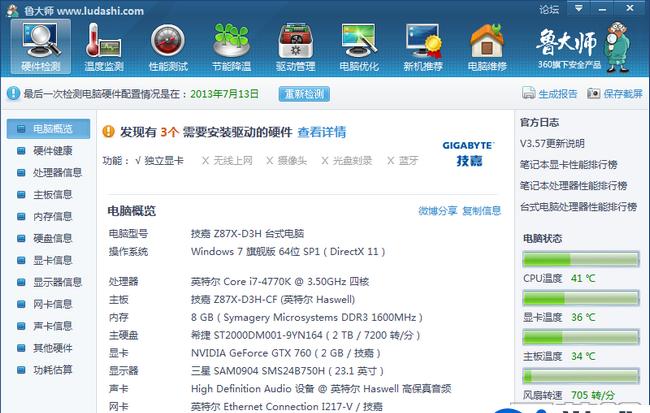Click the 希捷 ST2000DM001 hard disk text
Viewport: 650px width, 413px height.
(x=306, y=335)
